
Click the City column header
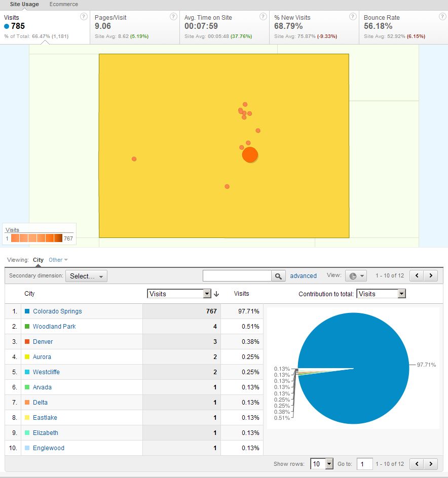click(x=29, y=294)
